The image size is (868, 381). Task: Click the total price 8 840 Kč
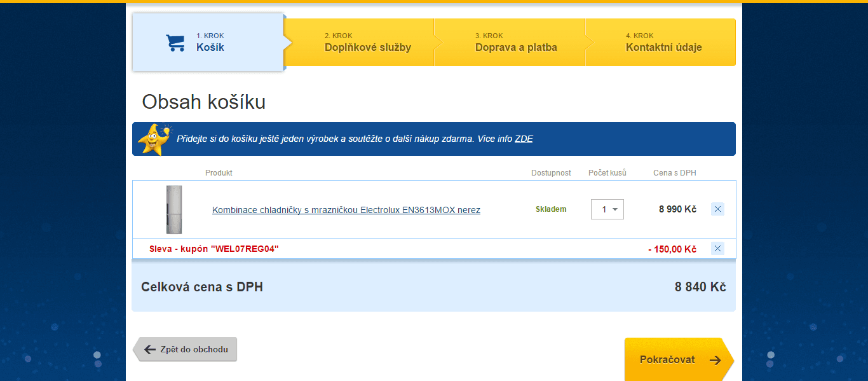(700, 287)
